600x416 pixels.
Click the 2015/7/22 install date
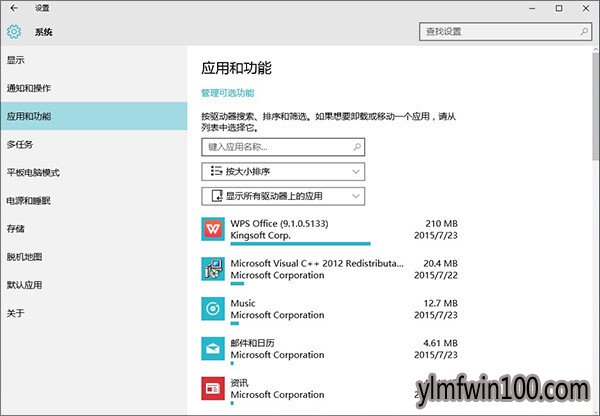[x=436, y=275]
